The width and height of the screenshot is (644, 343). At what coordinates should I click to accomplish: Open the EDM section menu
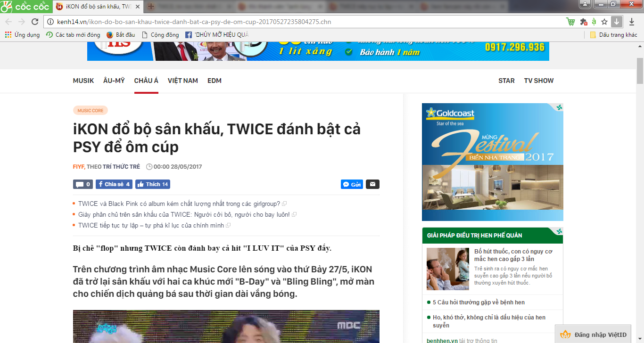215,81
